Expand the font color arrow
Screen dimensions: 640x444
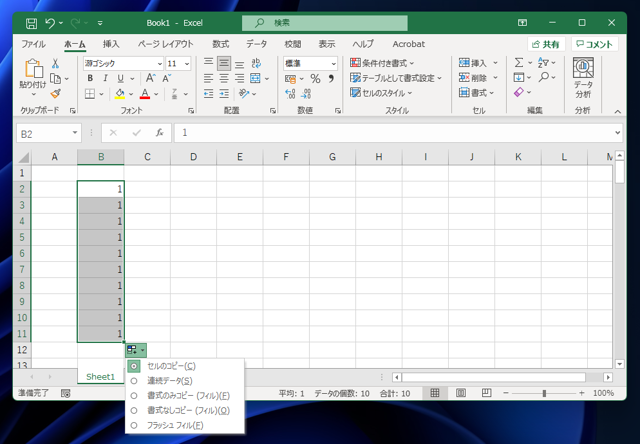coord(156,94)
